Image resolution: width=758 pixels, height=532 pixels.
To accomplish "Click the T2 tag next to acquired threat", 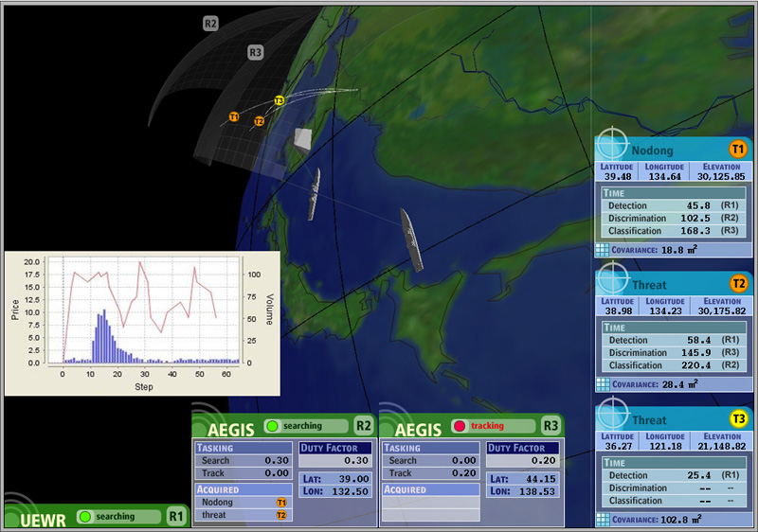I will (281, 515).
